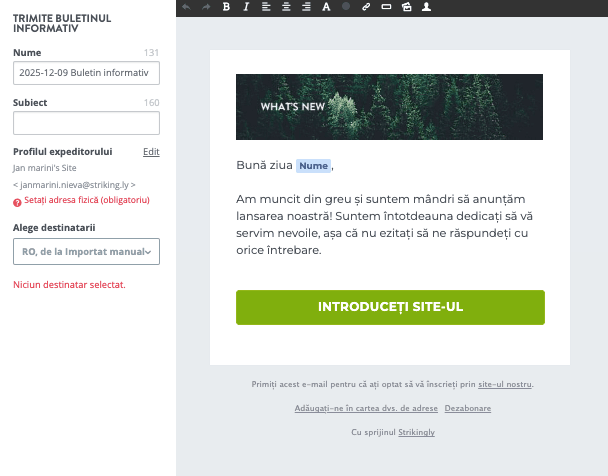Click Edit next to Profilul expeditorului
Viewport: 608px width, 476px height.
tap(151, 152)
